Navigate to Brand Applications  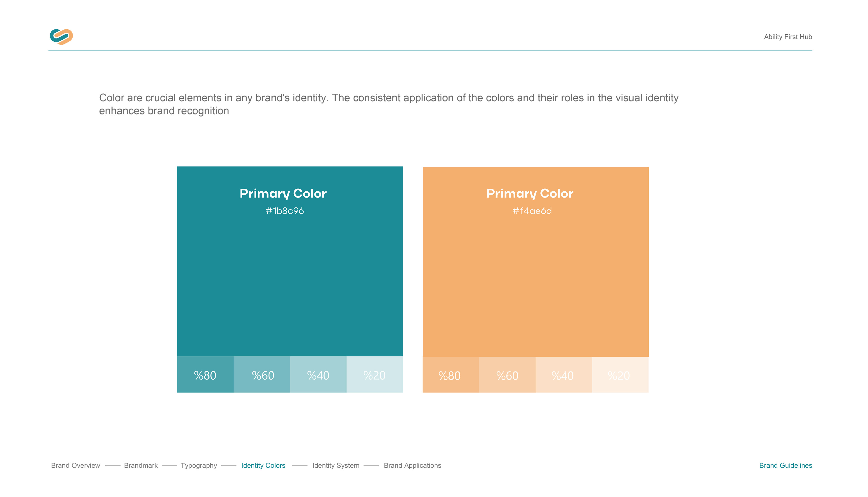point(412,466)
